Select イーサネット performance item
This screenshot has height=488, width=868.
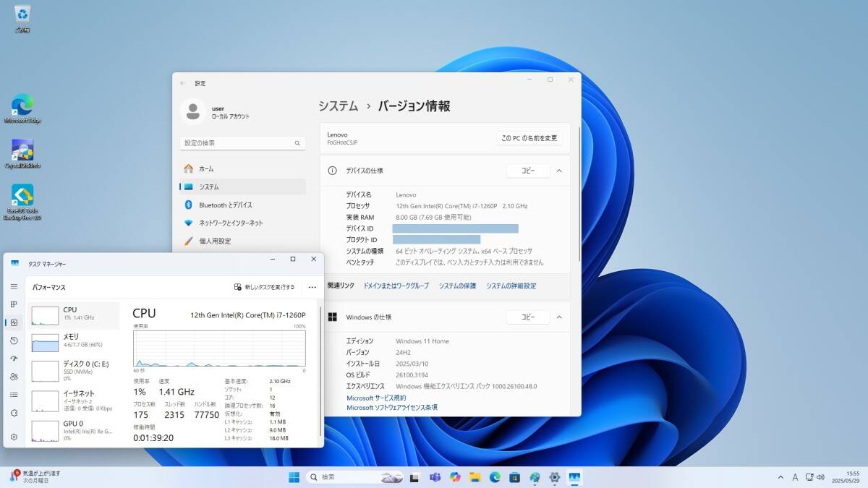tap(73, 400)
